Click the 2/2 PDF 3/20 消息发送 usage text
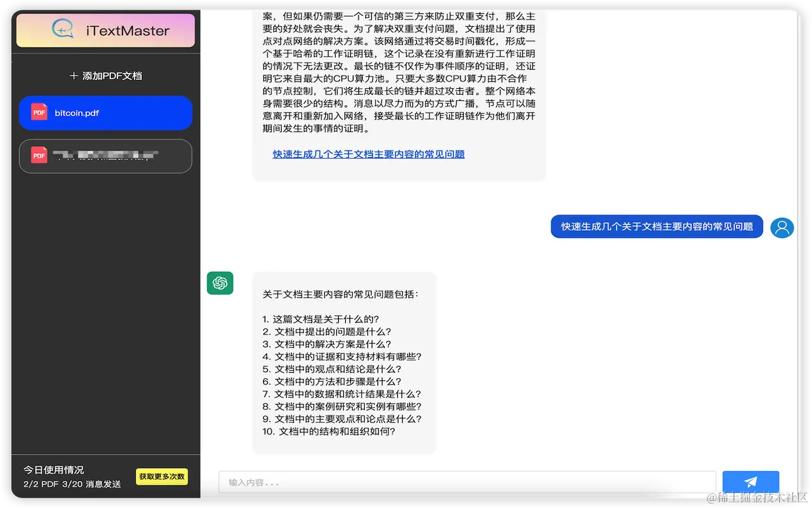Screen dimensions: 812x508 (72, 484)
